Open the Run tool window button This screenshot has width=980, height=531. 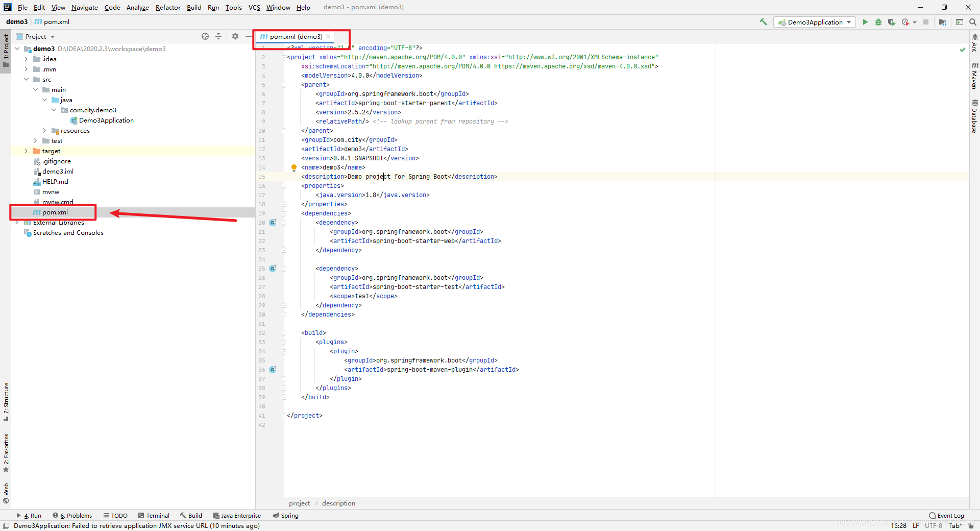tap(29, 516)
